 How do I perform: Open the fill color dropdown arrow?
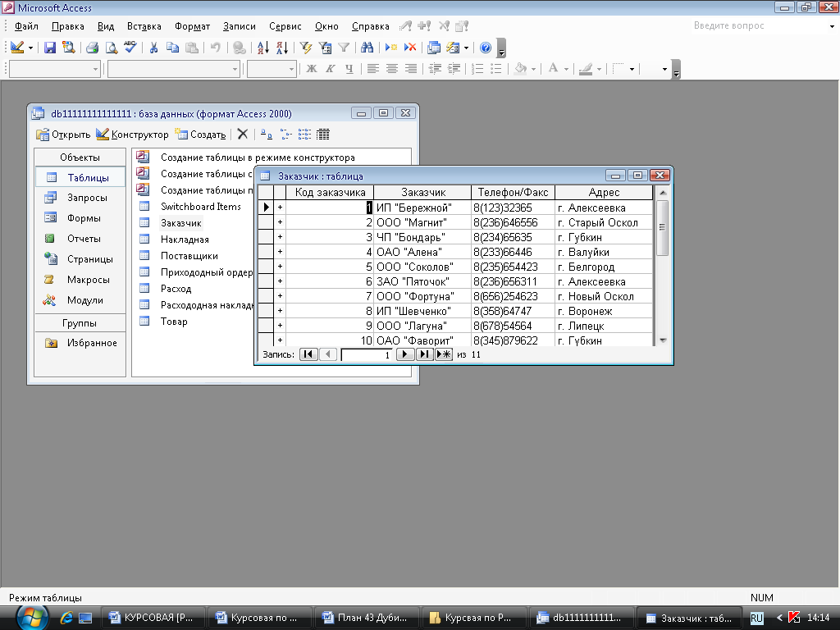[534, 69]
